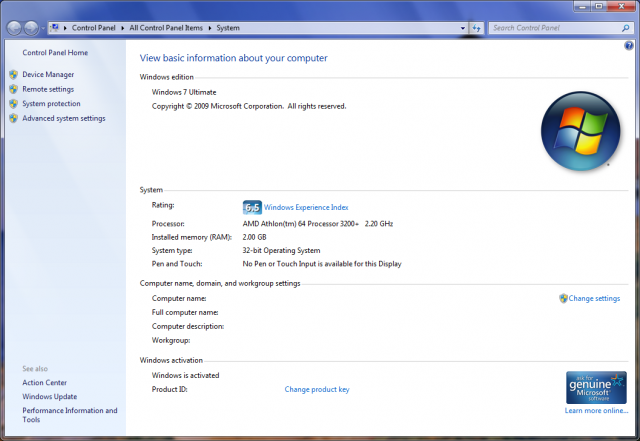Open Remote settings link

48,89
